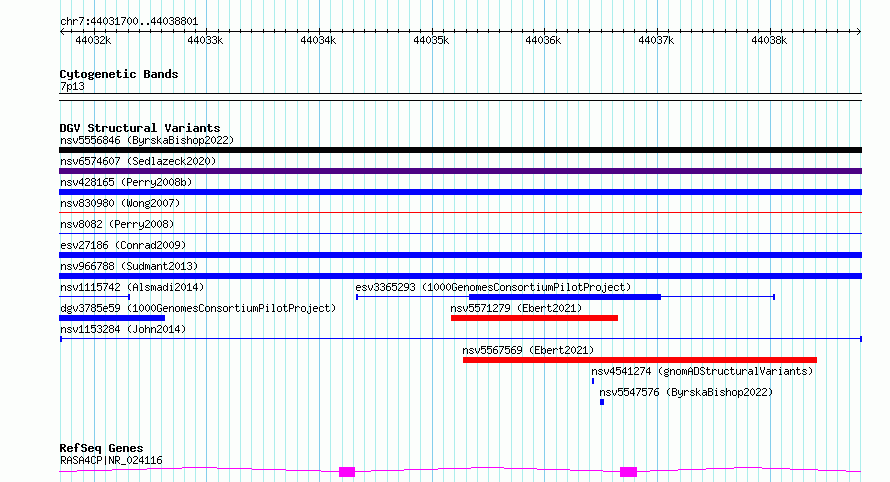The width and height of the screenshot is (890, 482).
Task: Click the Cytogenetic Bands track title
Action: pyautogui.click(x=119, y=74)
